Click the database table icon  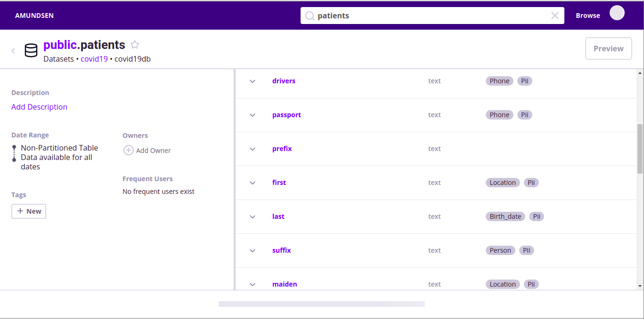coord(31,50)
